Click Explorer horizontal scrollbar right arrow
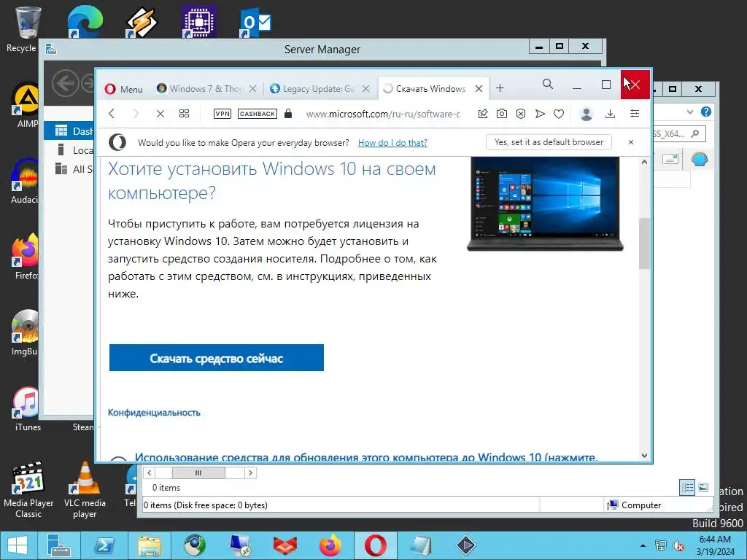 click(251, 472)
